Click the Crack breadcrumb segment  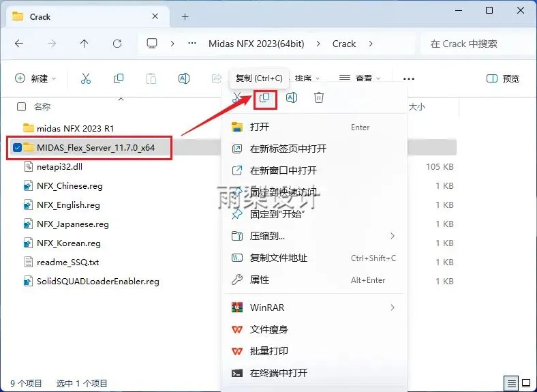tap(344, 44)
